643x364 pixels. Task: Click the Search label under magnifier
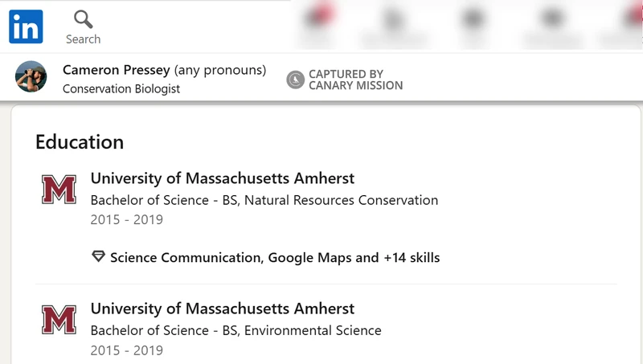[x=83, y=39]
